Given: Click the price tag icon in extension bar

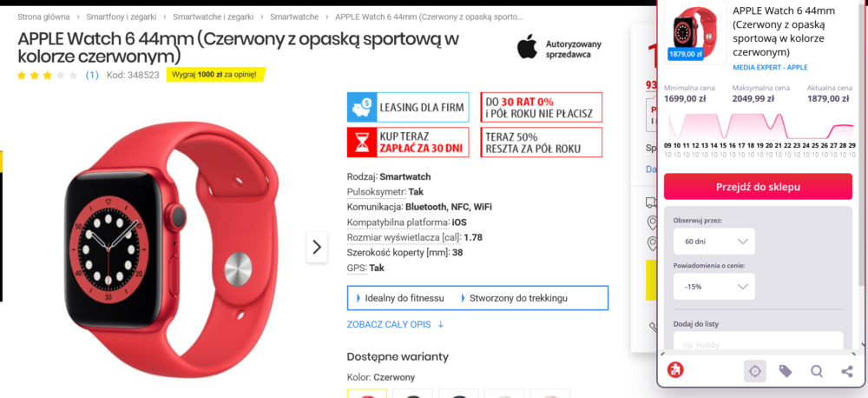Looking at the screenshot, I should 786,371.
